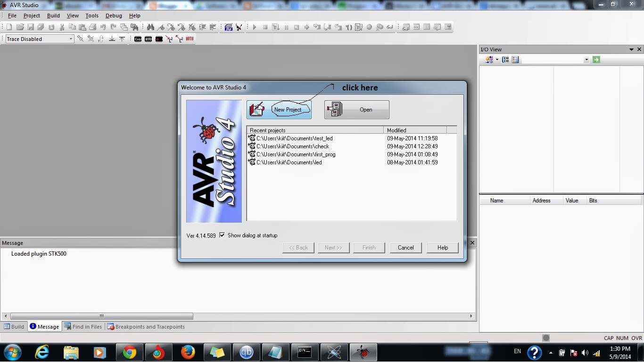Switch to Breakpoints and Tracepoints tab
This screenshot has height=363, width=644.
click(x=146, y=327)
